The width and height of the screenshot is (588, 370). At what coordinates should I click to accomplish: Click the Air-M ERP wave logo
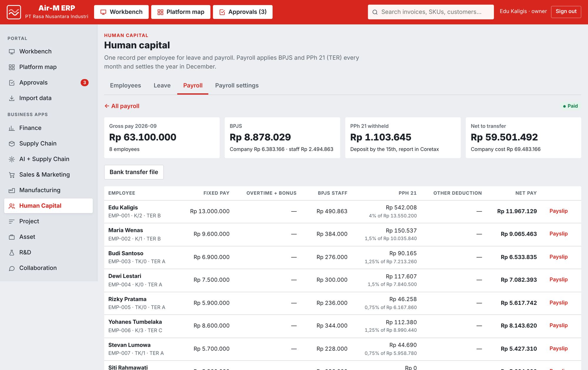[x=14, y=12]
